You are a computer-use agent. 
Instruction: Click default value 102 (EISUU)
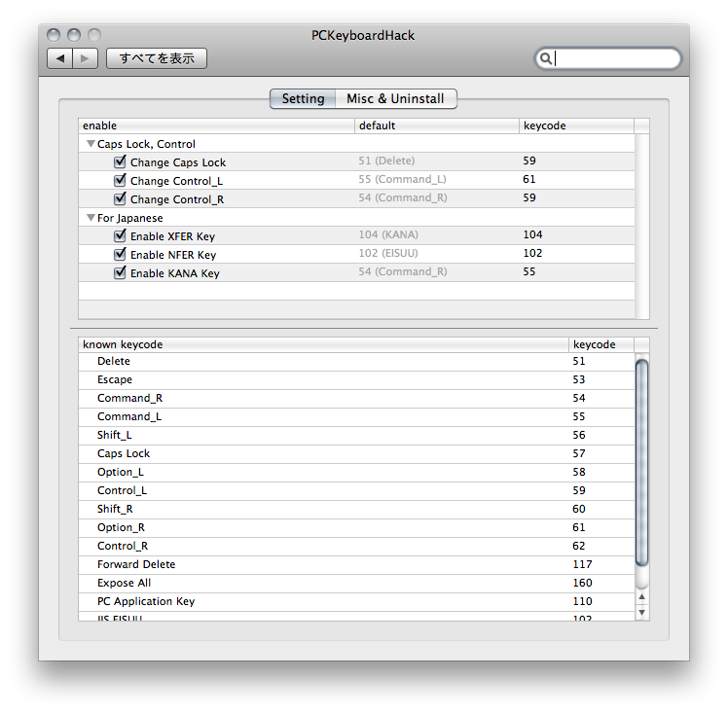(x=388, y=253)
